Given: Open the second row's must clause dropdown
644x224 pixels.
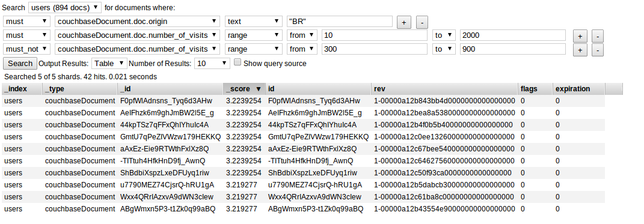Looking at the screenshot, I should 26,35.
